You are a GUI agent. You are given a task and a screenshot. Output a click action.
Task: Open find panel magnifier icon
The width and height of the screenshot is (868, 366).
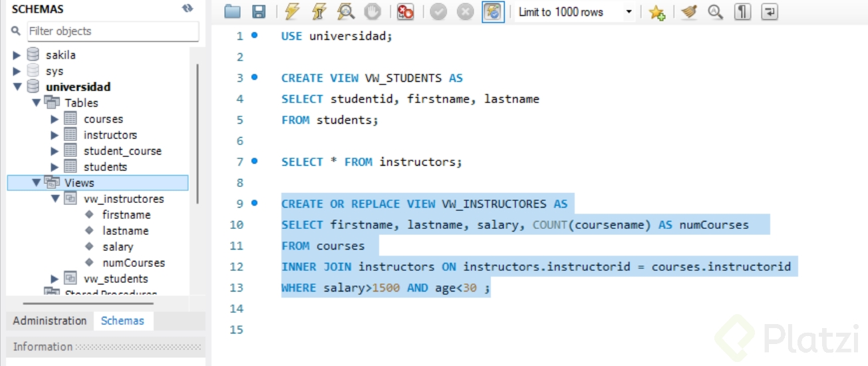coord(716,12)
